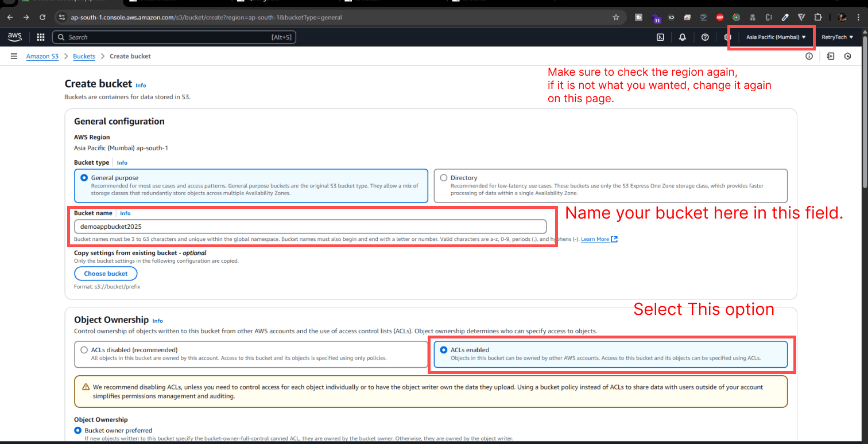Select the Bucket owner preferred radio button
This screenshot has height=444, width=868.
77,430
